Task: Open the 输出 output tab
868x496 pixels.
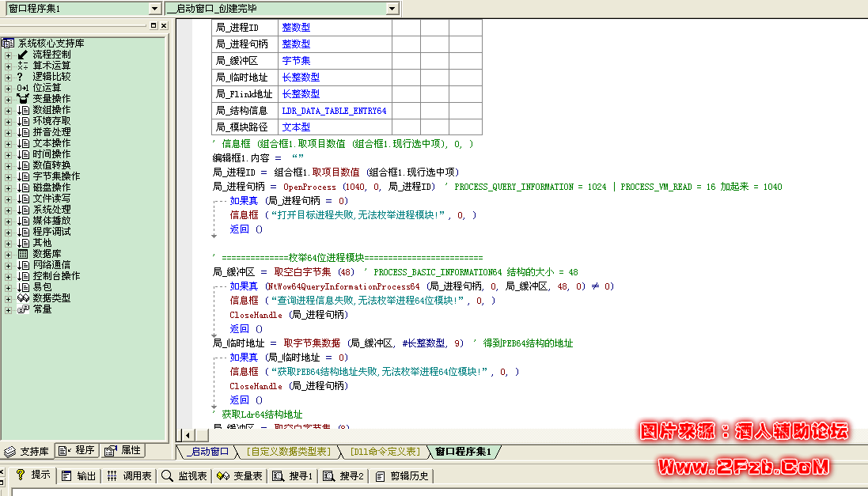Action: click(79, 475)
